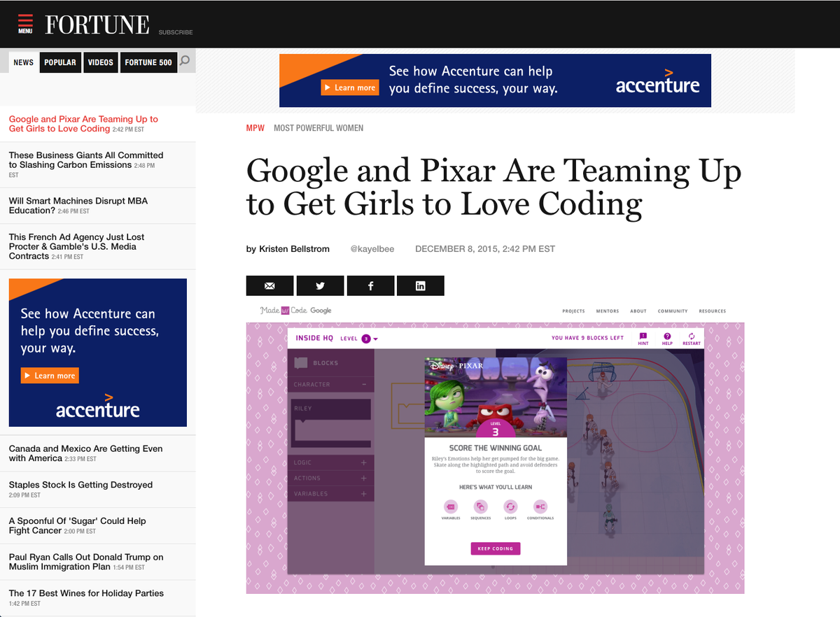The width and height of the screenshot is (840, 617).
Task: Click the Variables learn icon
Action: (451, 506)
